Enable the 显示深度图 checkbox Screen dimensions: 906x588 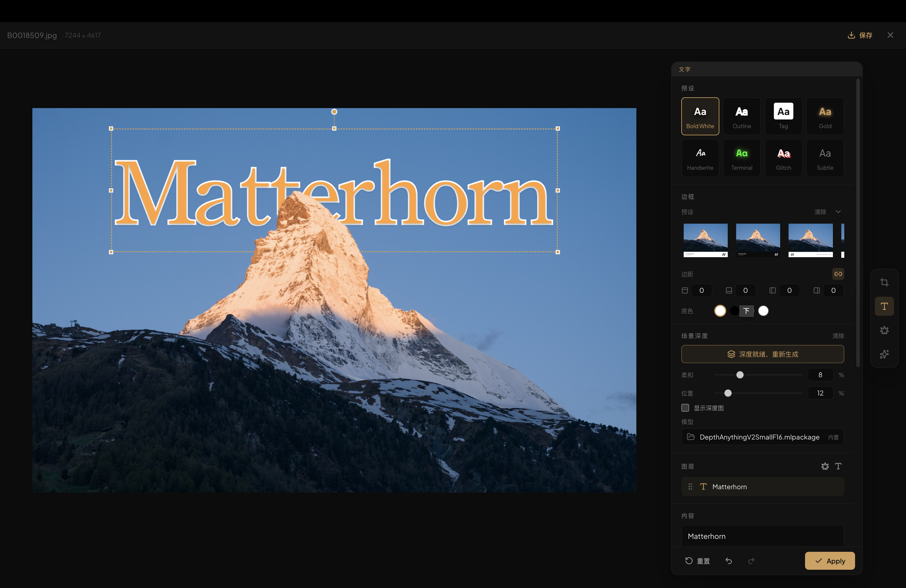click(x=685, y=408)
